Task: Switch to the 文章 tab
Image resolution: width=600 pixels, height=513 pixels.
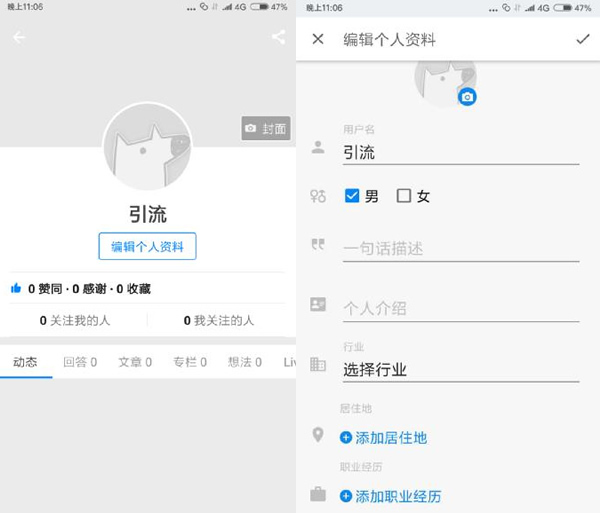Action: (134, 362)
